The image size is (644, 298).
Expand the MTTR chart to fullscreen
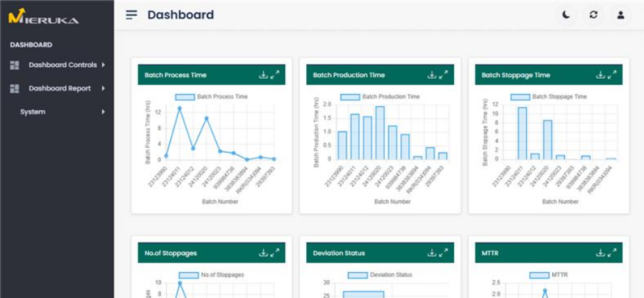tap(612, 253)
